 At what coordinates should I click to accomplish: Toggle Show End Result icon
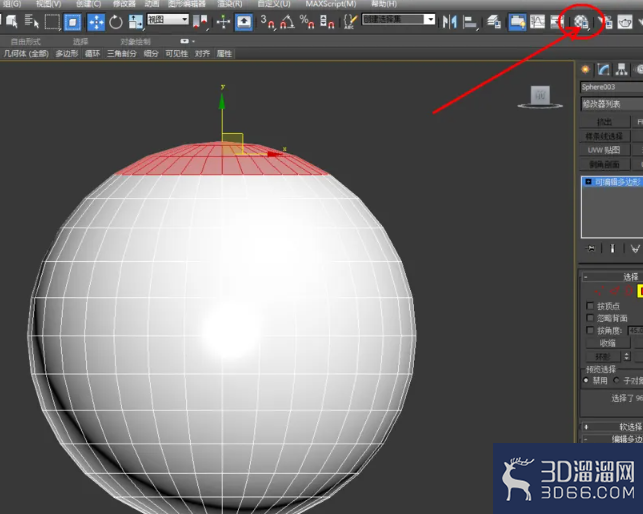pos(613,249)
